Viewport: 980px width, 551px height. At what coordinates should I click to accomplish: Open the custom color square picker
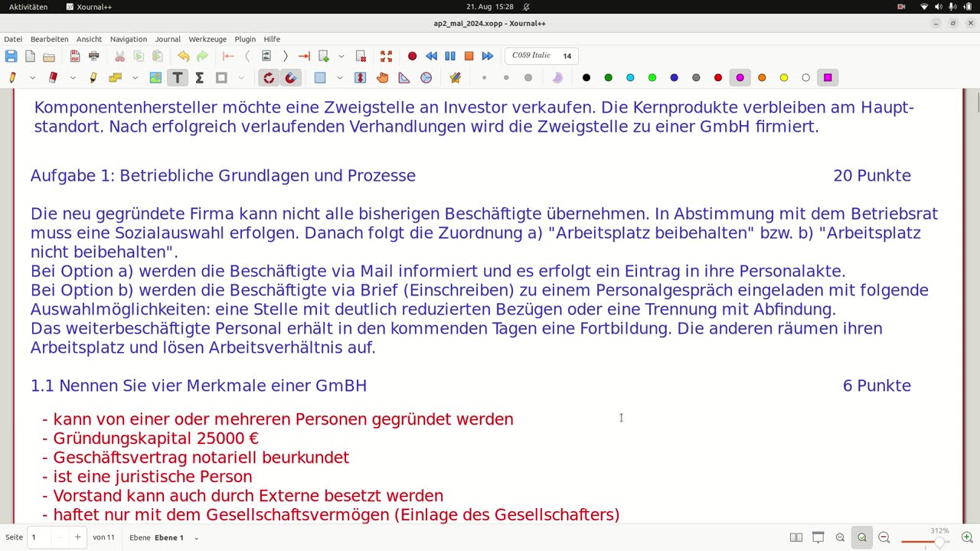click(828, 77)
